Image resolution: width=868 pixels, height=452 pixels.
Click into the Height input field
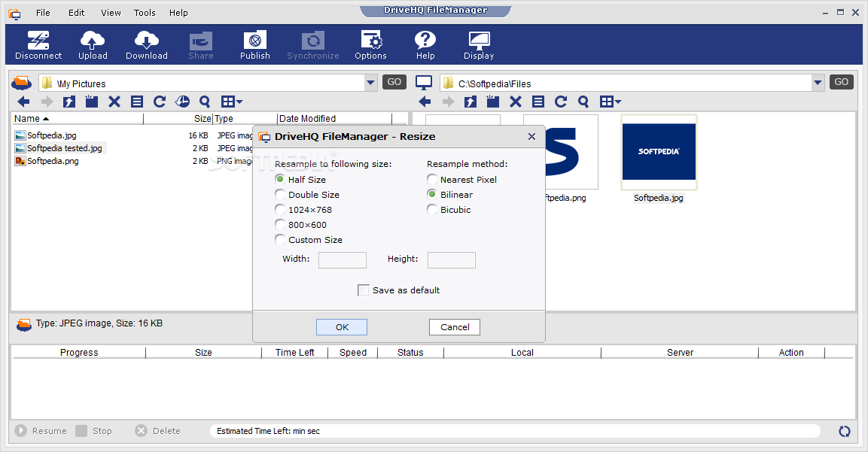point(451,260)
